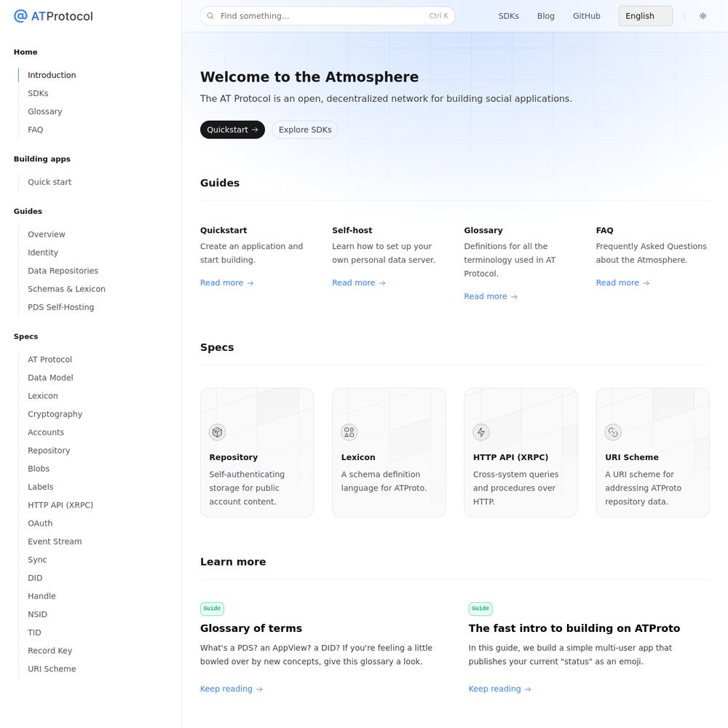The height and width of the screenshot is (728, 728).
Task: Click Read more under Glossary guide
Action: pyautogui.click(x=490, y=296)
